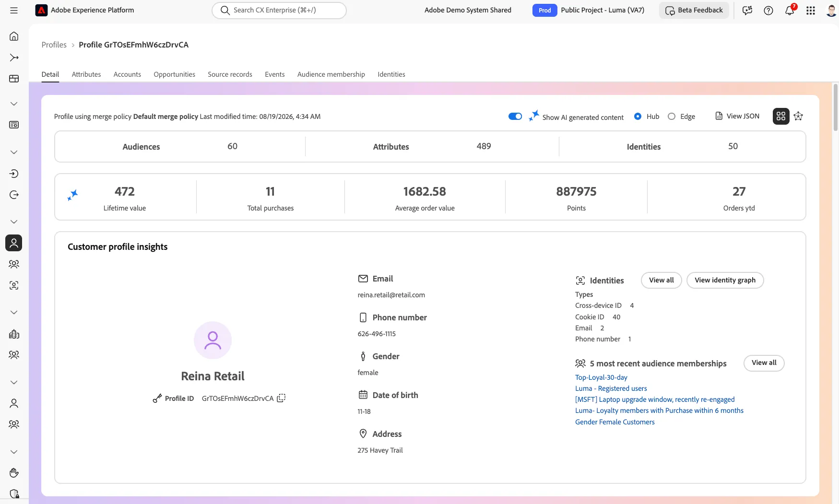The height and width of the screenshot is (504, 839).
Task: Collapse the sidebar chevron just above the building icon
Action: point(14,313)
